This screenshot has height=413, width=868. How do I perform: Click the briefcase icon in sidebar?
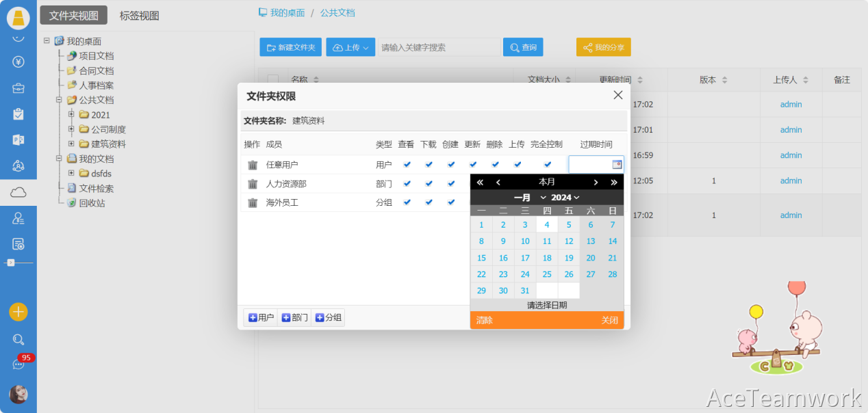(18, 88)
